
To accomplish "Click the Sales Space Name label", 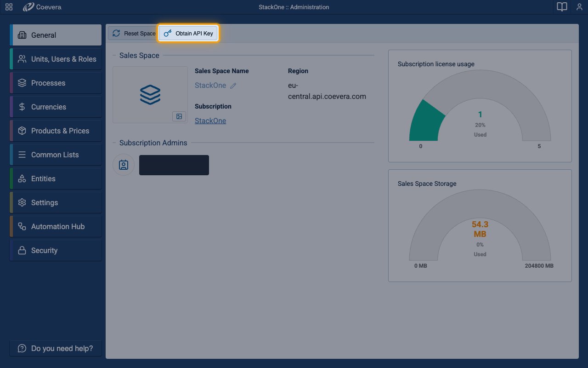I will pyautogui.click(x=222, y=71).
